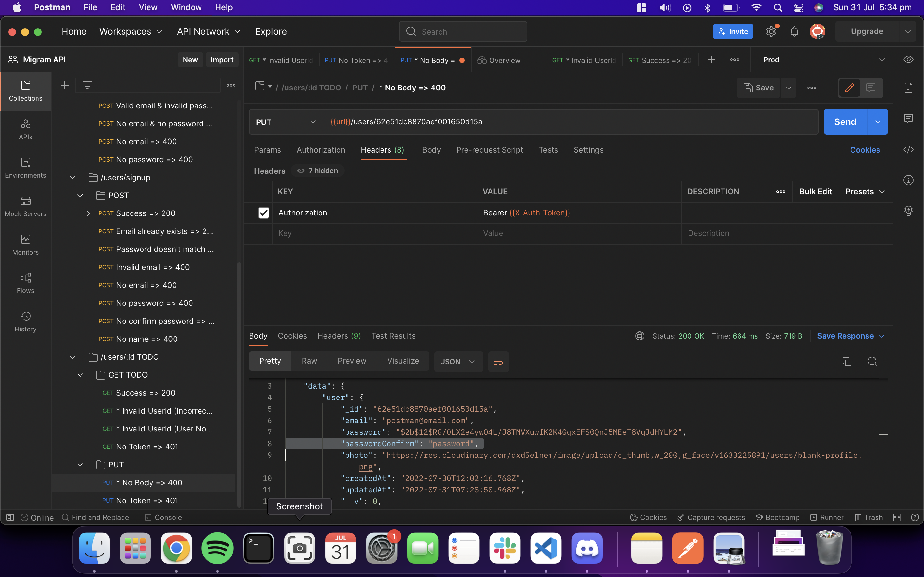Open the Cookies manager link
The width and height of the screenshot is (924, 577).
tap(865, 150)
